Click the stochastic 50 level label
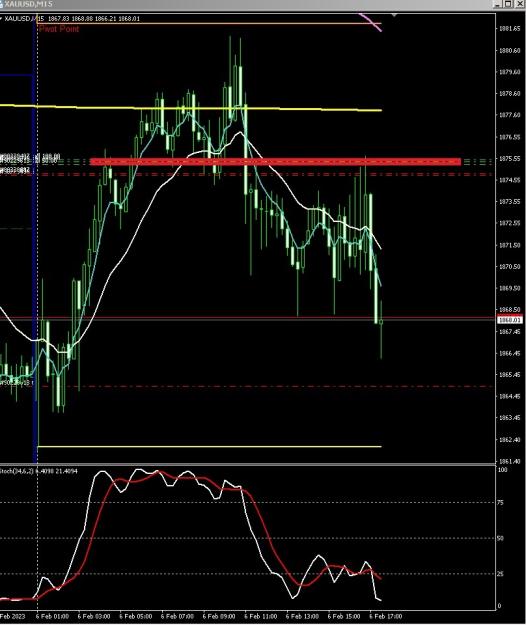The height and width of the screenshot is (625, 526). point(500,538)
